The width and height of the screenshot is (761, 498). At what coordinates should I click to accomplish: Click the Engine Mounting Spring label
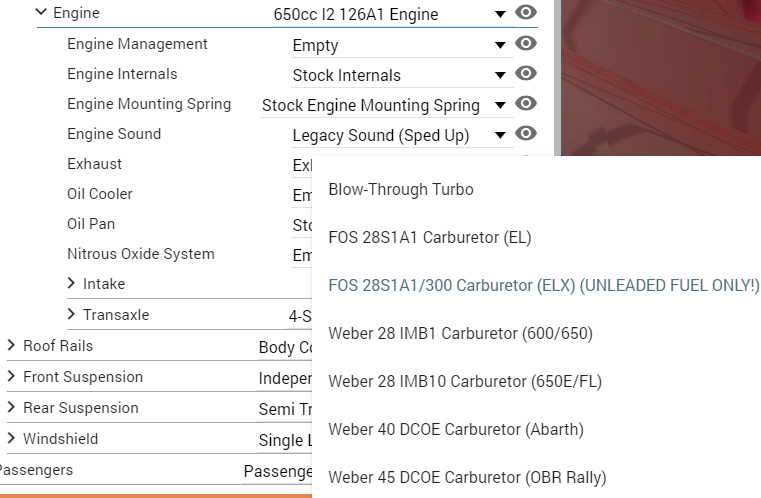[x=149, y=104]
